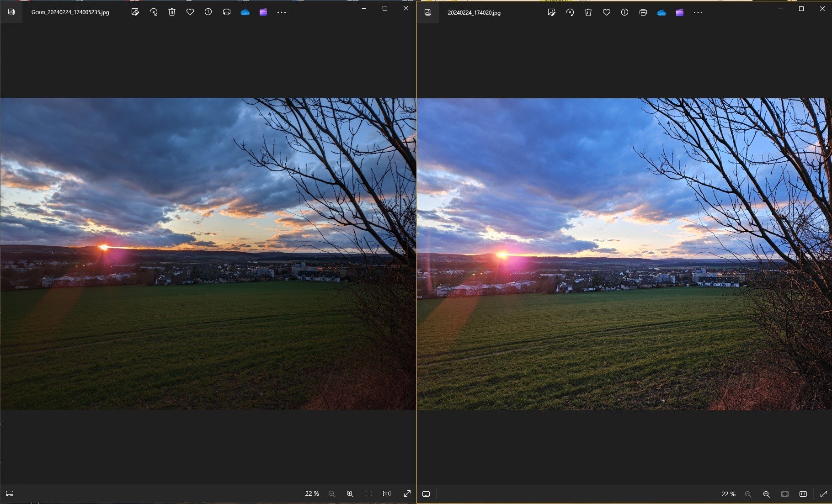Favorite the Gcam_20240224_174005235.jpg photo

190,12
